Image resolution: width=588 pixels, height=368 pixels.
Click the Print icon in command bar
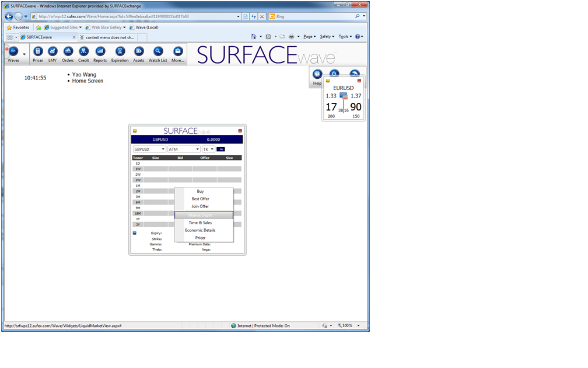click(x=292, y=37)
